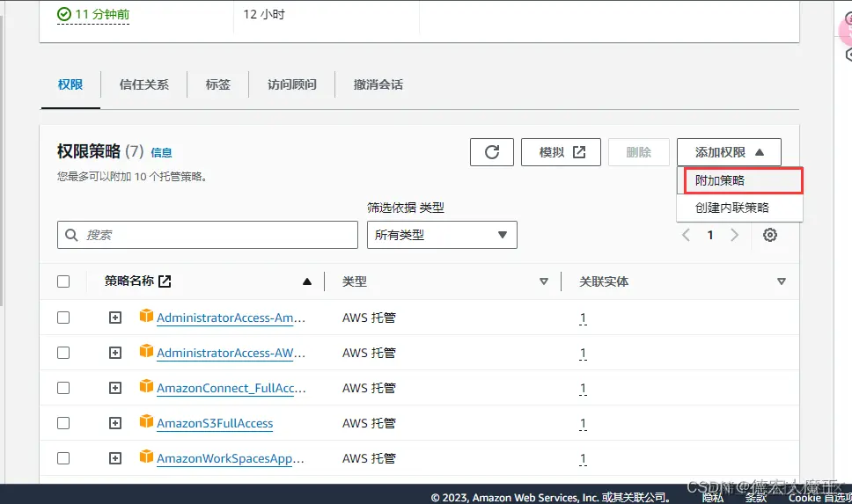
Task: Click policy box icon for AdministratorAccess-Am
Action: click(x=146, y=316)
